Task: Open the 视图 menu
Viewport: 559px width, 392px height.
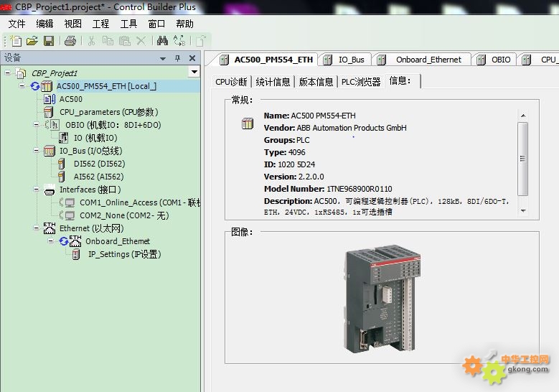Action: pyautogui.click(x=72, y=24)
